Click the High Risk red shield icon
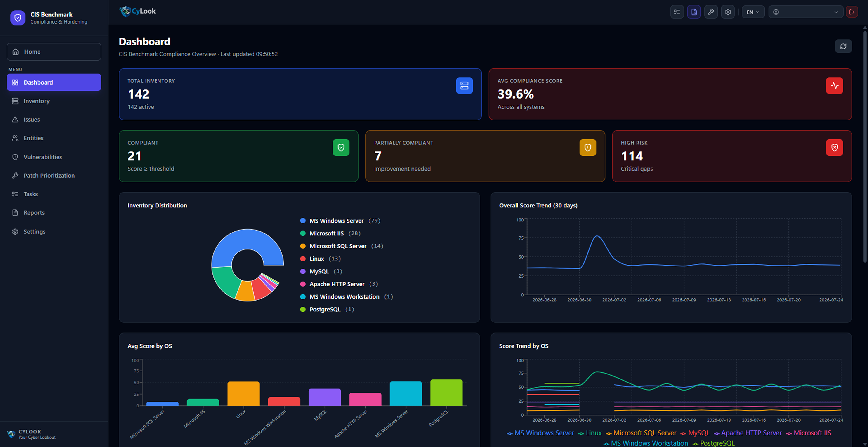Image resolution: width=868 pixels, height=447 pixels. pyautogui.click(x=834, y=148)
